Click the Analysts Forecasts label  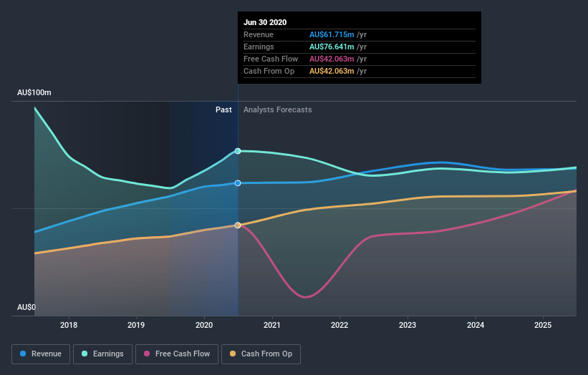coord(277,109)
